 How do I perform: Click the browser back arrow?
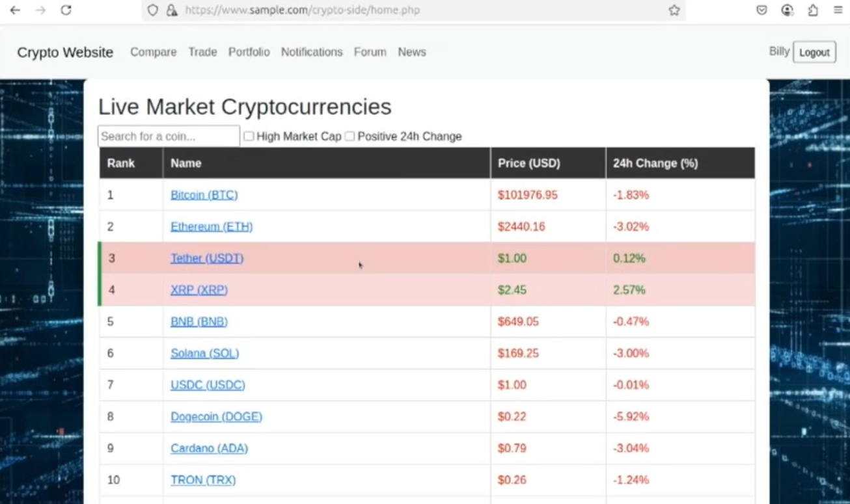pos(15,10)
